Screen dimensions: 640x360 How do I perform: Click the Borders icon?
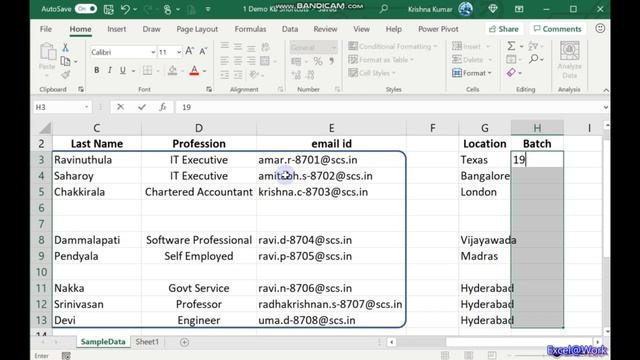[x=147, y=71]
